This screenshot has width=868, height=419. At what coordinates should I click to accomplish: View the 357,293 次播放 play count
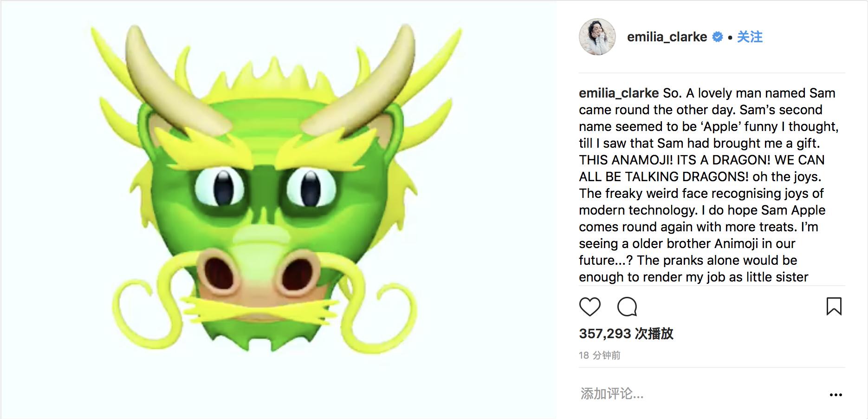pos(626,334)
